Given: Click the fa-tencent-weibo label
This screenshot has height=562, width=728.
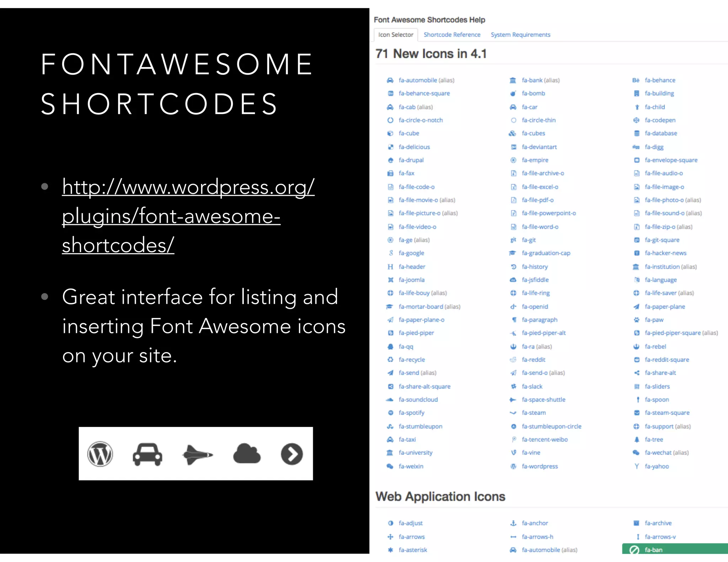Looking at the screenshot, I should 545,439.
